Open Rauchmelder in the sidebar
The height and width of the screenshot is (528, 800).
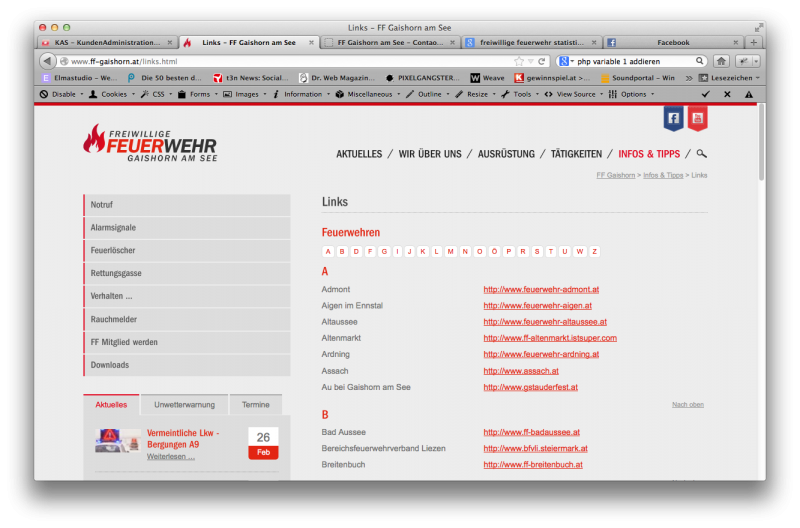coord(187,319)
